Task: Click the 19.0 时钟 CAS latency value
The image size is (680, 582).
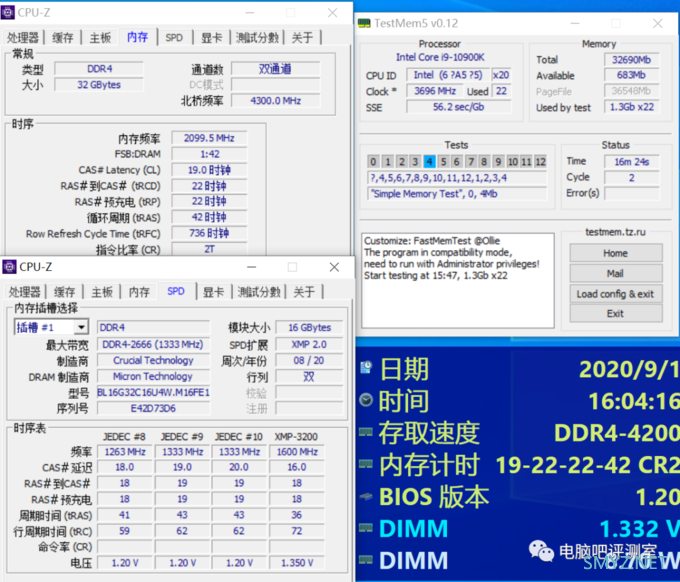Action: (x=209, y=170)
